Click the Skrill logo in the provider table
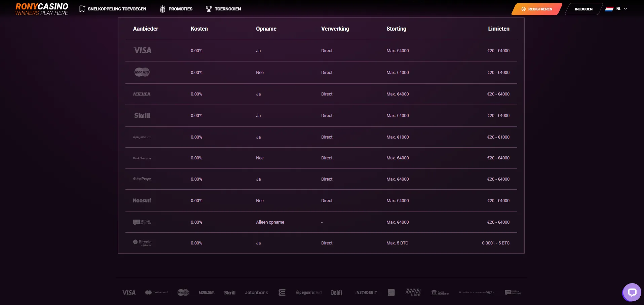 (142, 115)
